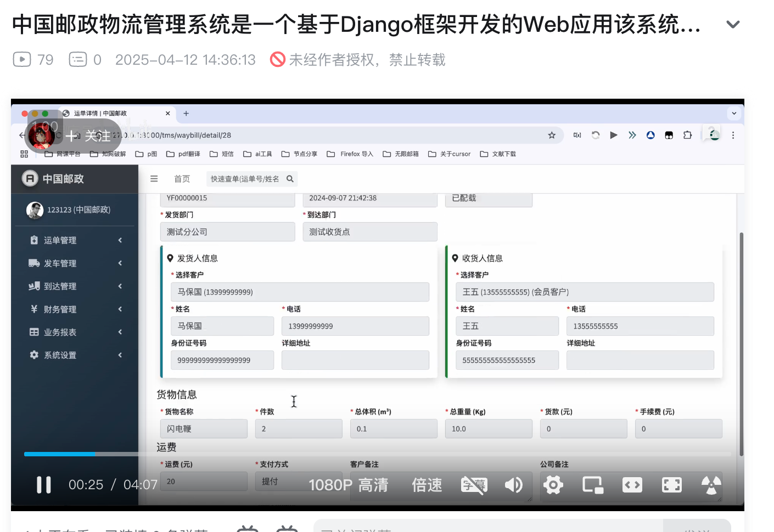The height and width of the screenshot is (532, 774).
Task: Click the 货物名称 field 闪电鞭
Action: 204,429
